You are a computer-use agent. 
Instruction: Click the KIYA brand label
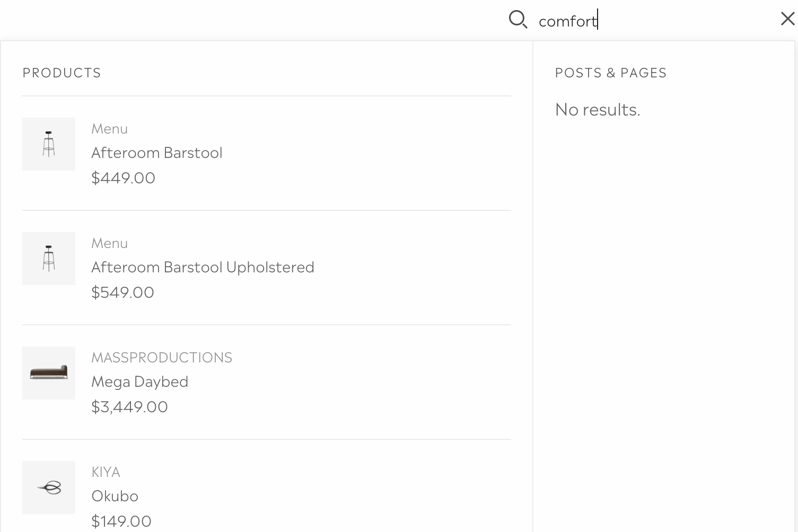[x=106, y=472]
